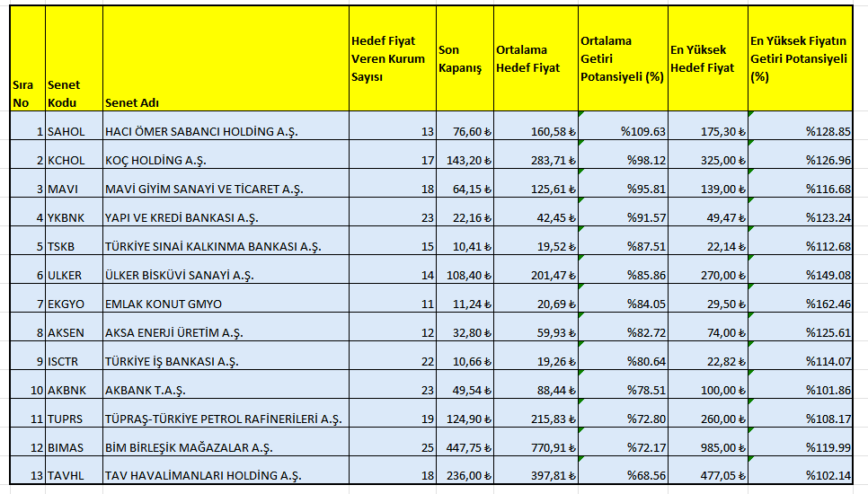Click 'HACI ÖMER SABANCI HOLDİNG A.Ş.' cell
The image size is (868, 494).
pos(226,126)
